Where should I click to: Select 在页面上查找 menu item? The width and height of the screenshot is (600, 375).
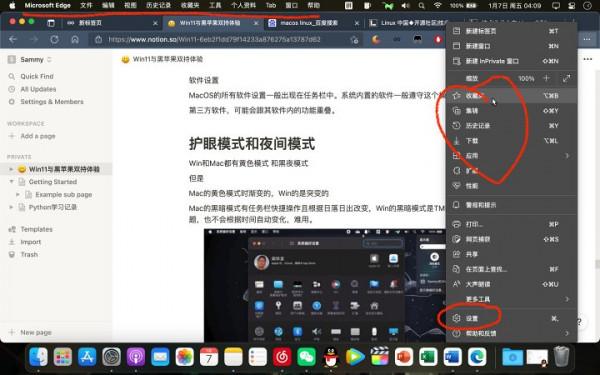(x=511, y=269)
